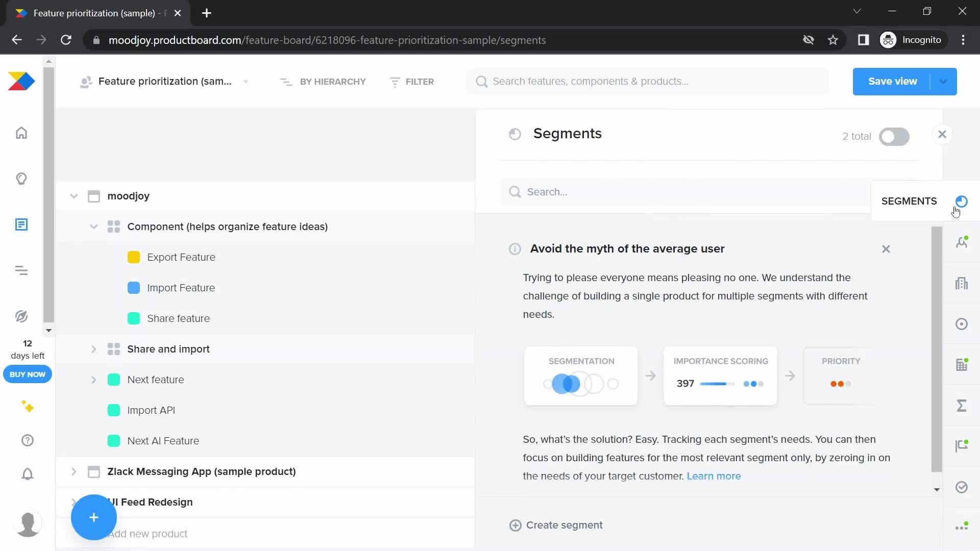980x551 pixels.
Task: Click the yellow status swatch of Export Feature
Action: (134, 257)
